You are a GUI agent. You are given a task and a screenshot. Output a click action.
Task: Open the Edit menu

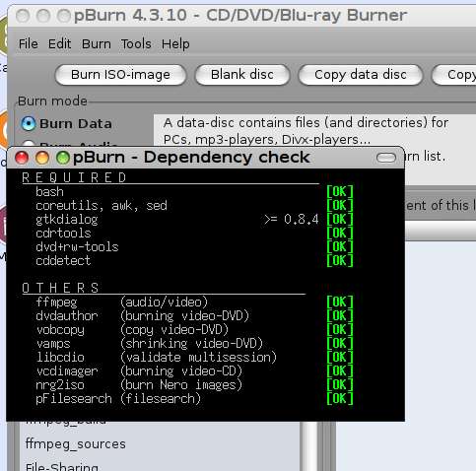59,44
